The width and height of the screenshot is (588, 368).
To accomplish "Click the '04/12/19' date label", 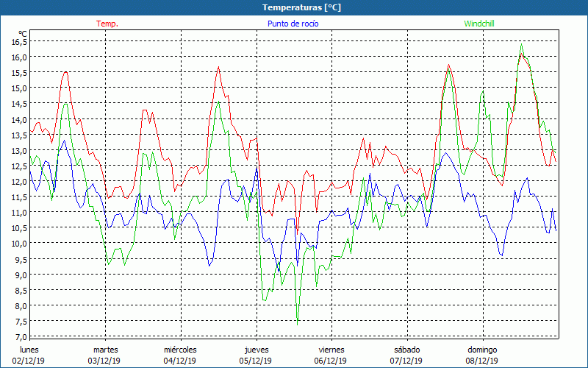I will pos(179,361).
